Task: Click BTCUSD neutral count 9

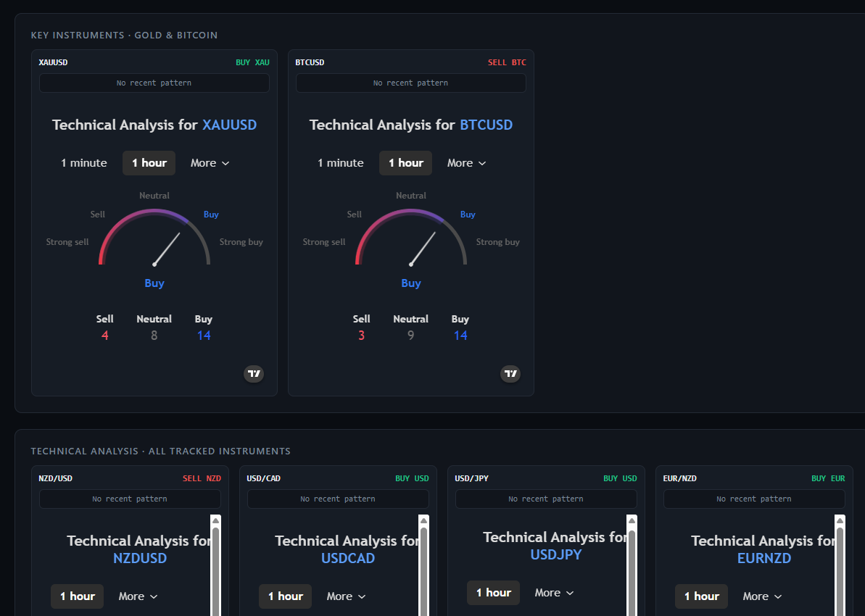Action: [x=410, y=336]
